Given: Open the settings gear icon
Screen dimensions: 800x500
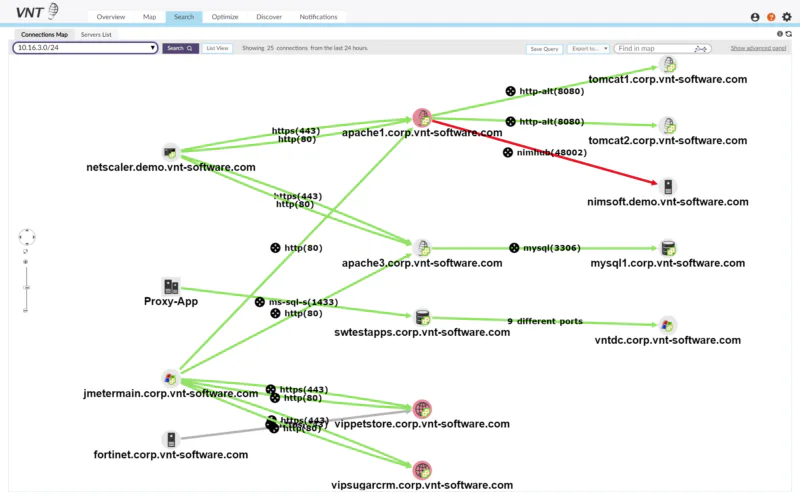Looking at the screenshot, I should [x=787, y=17].
